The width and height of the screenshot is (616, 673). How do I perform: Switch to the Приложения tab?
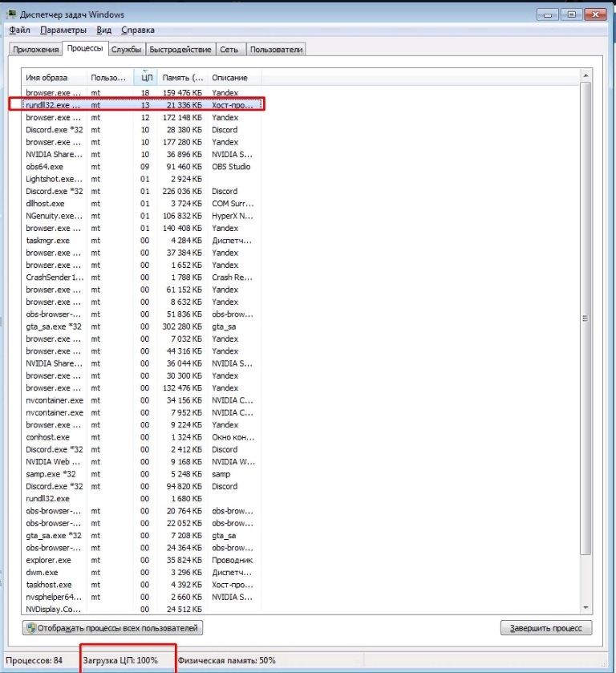[35, 50]
